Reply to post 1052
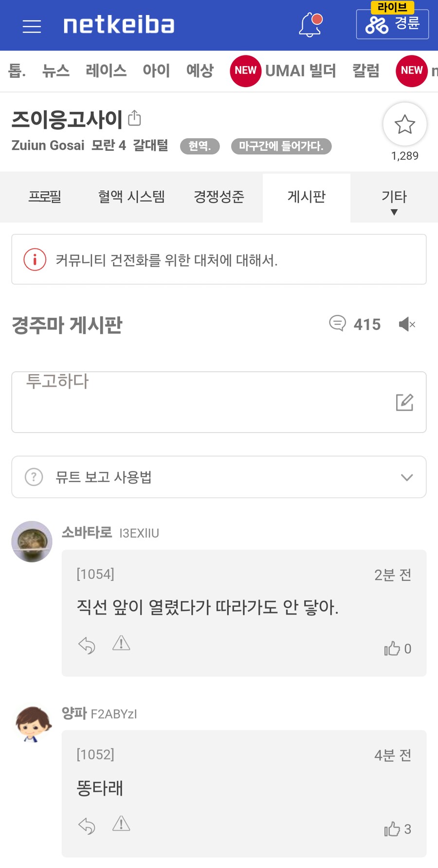Screen dimensions: 438x868 [87, 826]
